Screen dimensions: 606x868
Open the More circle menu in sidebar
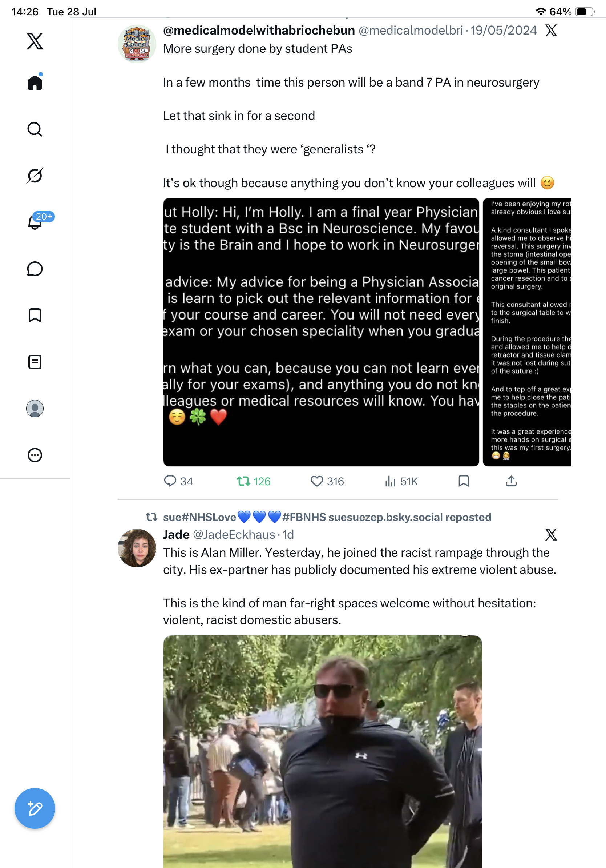tap(35, 455)
